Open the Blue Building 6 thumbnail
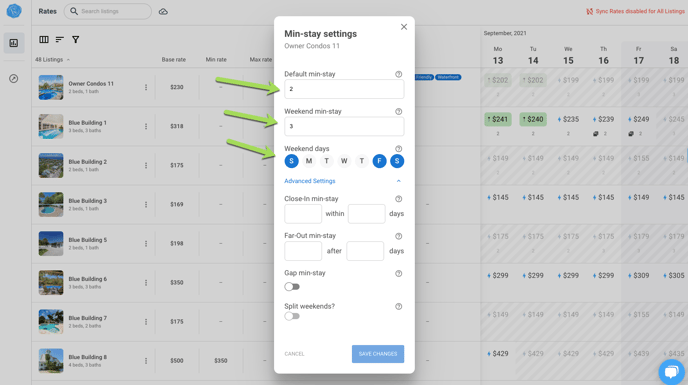This screenshot has height=385, width=688. click(x=51, y=283)
